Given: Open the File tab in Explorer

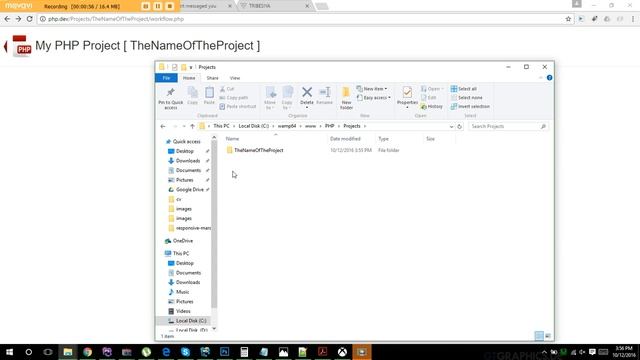Looking at the screenshot, I should pyautogui.click(x=167, y=78).
